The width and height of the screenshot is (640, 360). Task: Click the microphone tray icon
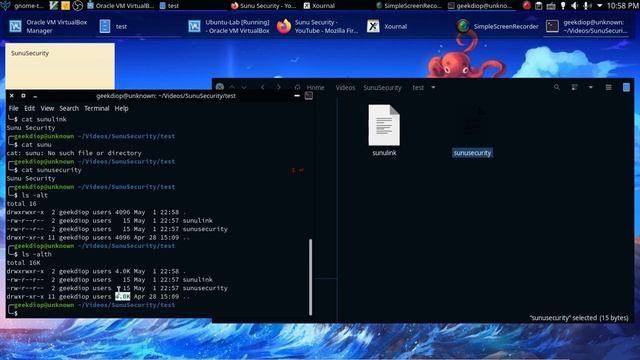[587, 6]
